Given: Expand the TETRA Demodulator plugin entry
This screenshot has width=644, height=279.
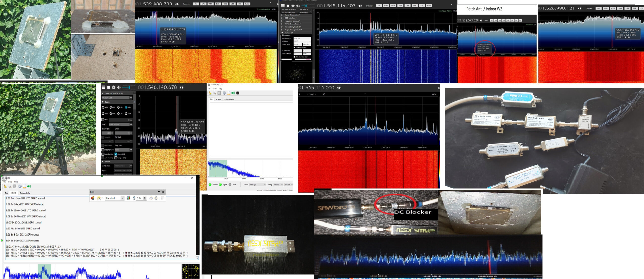Looking at the screenshot, I should [282, 24].
